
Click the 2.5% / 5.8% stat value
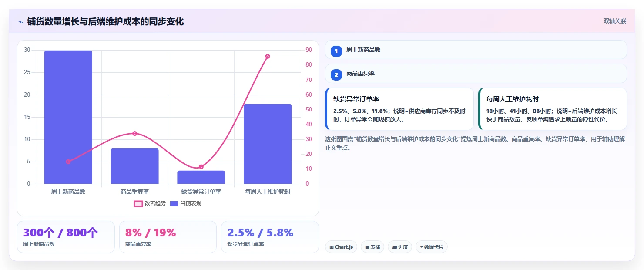(260, 233)
